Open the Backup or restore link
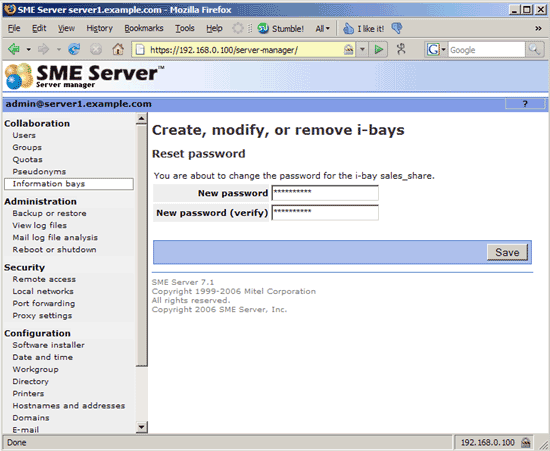This screenshot has width=550, height=451. (x=49, y=213)
